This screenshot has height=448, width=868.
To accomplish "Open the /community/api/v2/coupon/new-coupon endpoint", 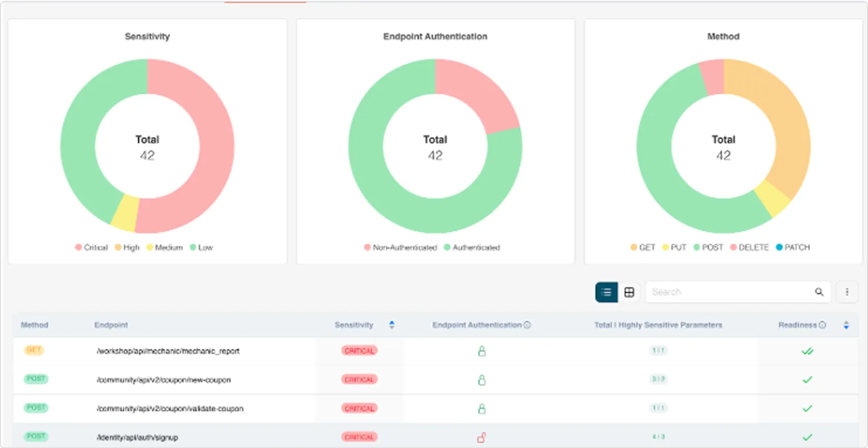I will (x=163, y=380).
